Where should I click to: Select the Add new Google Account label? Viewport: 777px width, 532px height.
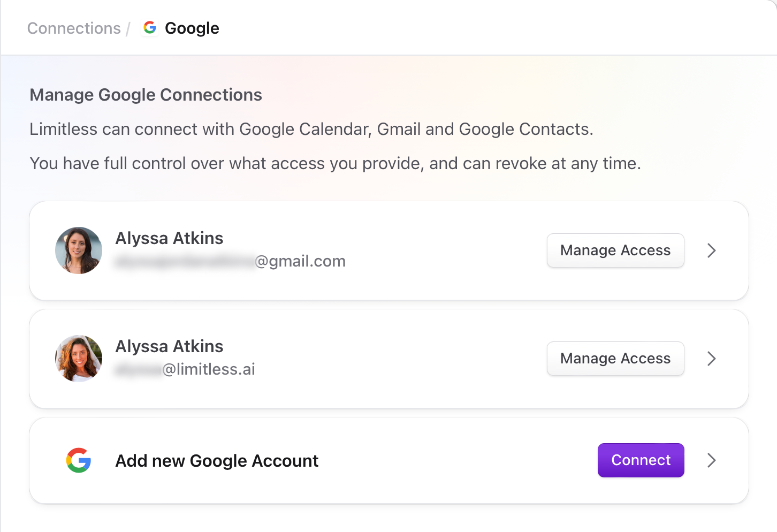pos(217,461)
